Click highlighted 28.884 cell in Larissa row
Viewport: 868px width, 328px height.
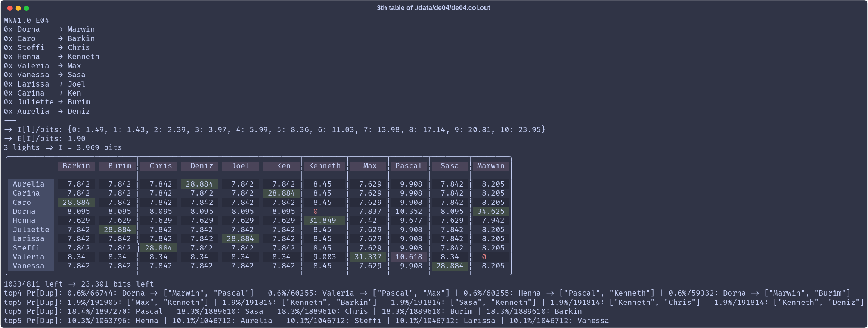240,238
